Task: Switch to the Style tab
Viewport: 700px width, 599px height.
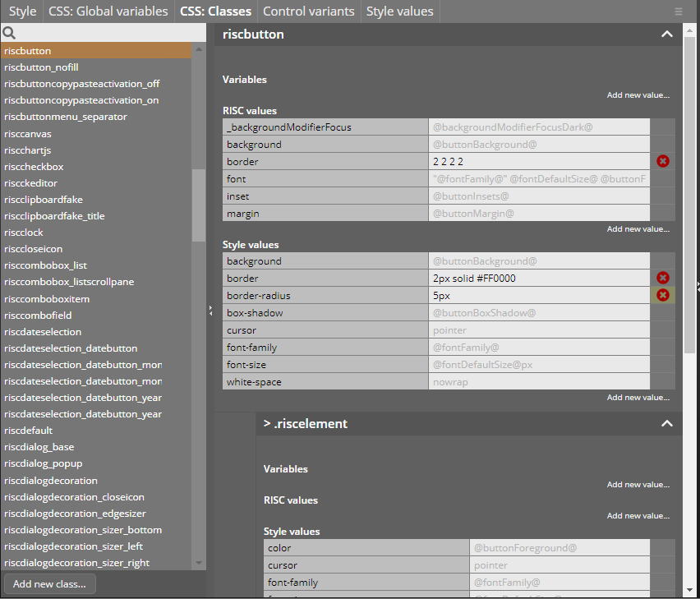Action: click(x=22, y=12)
